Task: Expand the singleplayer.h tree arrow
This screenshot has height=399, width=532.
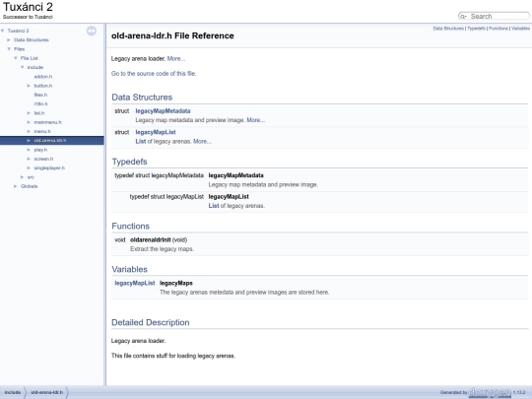Action: (x=29, y=167)
